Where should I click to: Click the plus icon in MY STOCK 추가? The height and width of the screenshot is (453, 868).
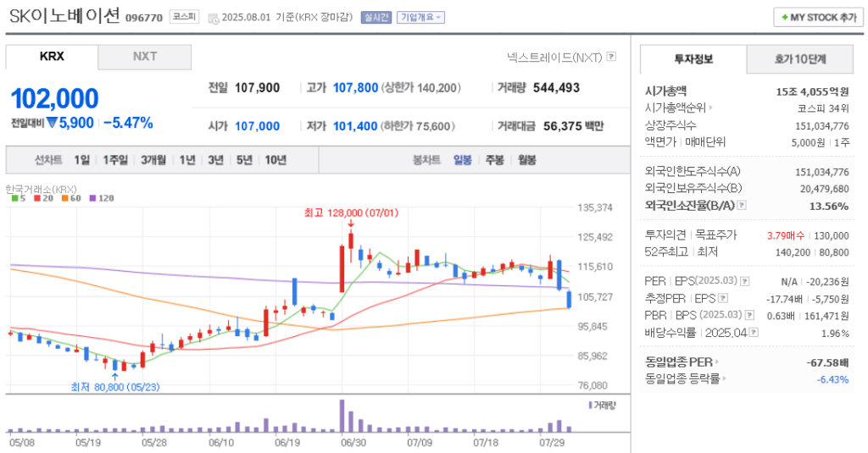tap(784, 18)
